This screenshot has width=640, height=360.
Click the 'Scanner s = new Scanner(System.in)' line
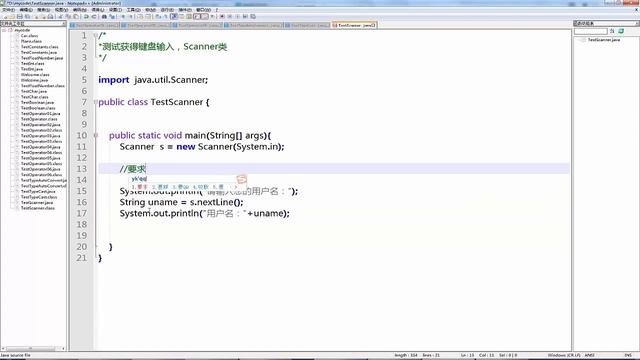click(202, 147)
